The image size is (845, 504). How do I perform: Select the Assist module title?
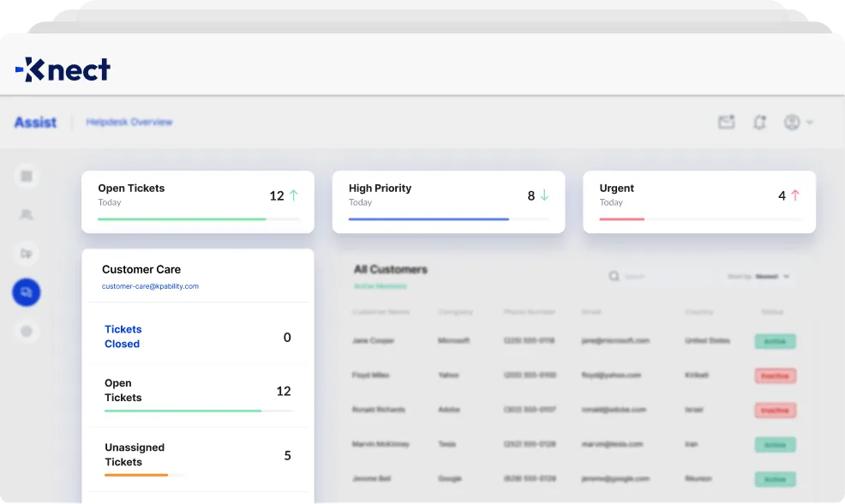(35, 123)
